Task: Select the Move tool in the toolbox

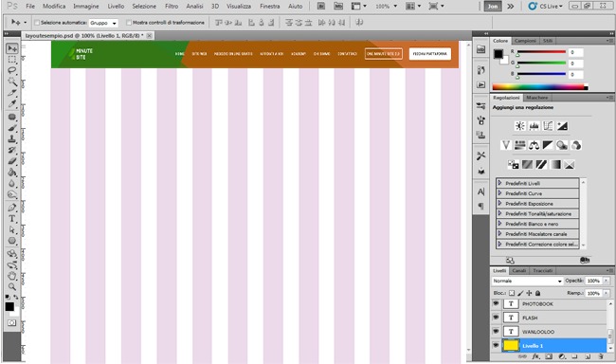Action: coord(12,48)
